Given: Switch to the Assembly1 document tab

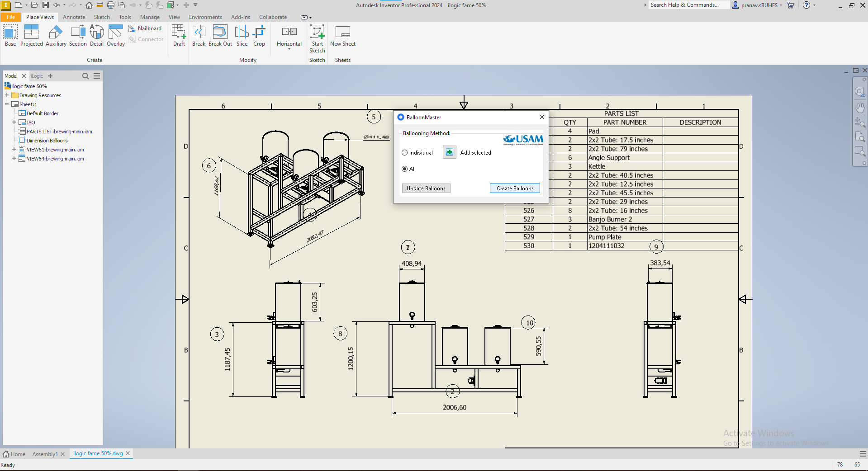Looking at the screenshot, I should point(45,454).
